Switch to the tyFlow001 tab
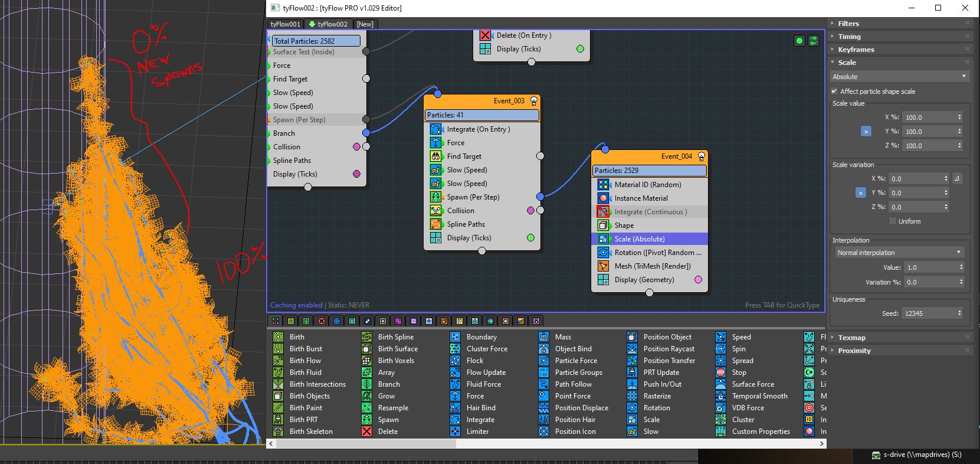This screenshot has width=980, height=464. [286, 24]
